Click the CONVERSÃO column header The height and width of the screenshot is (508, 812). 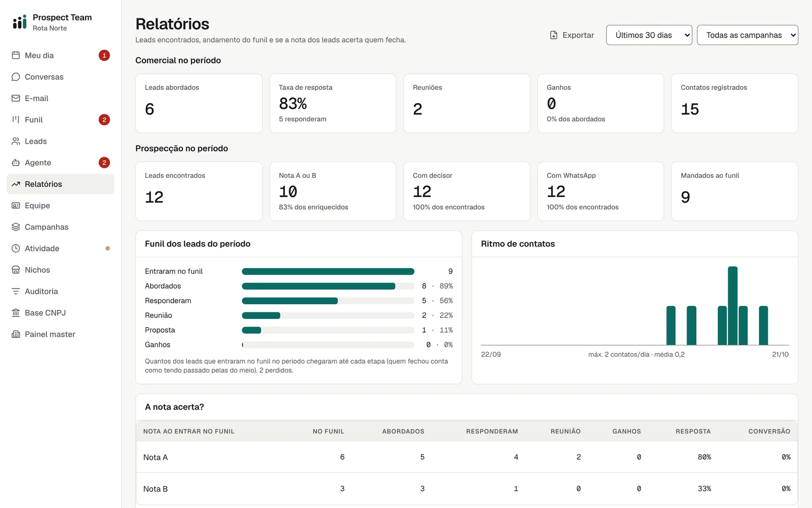click(x=769, y=431)
